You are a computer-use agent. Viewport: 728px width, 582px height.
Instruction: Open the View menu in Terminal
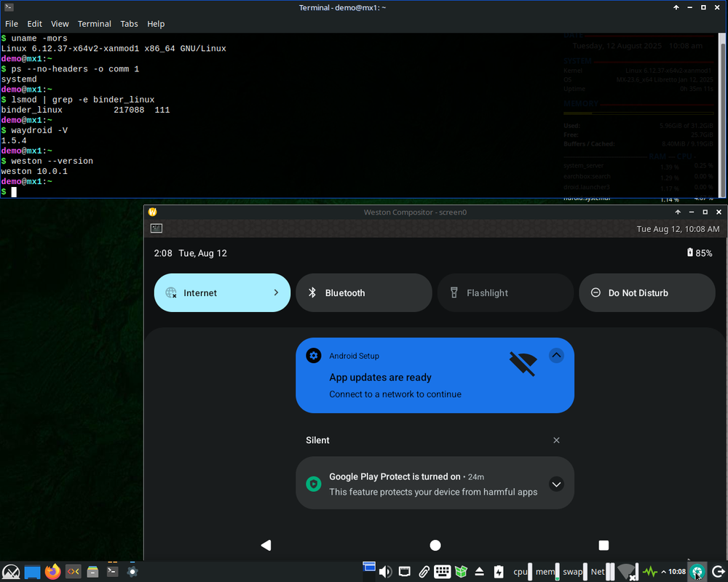click(60, 24)
